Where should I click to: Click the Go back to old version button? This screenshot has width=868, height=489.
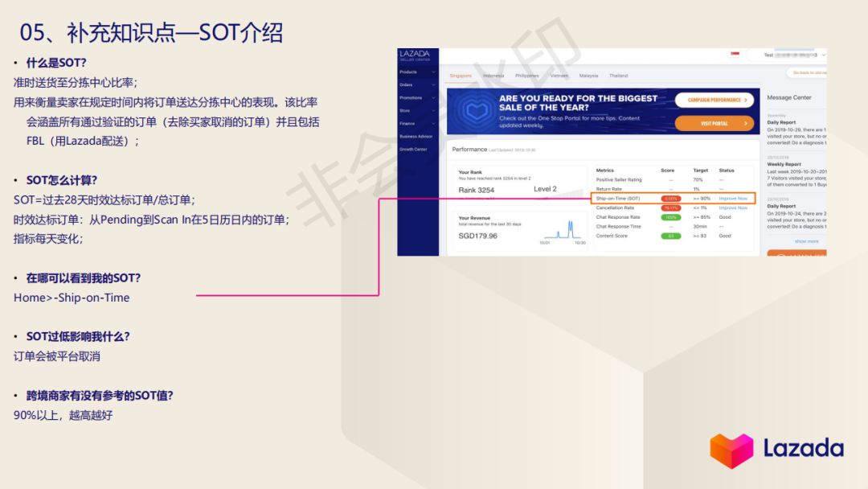pyautogui.click(x=807, y=72)
